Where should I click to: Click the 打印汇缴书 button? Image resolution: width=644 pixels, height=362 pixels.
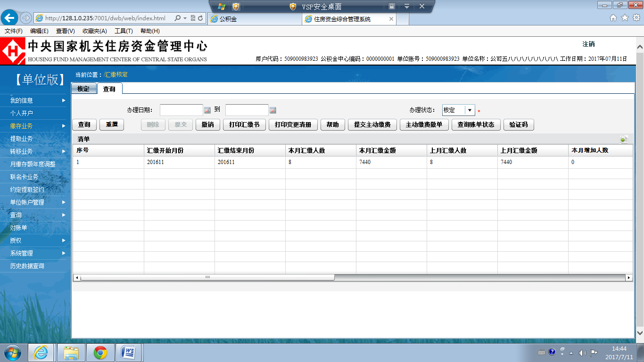[244, 124]
